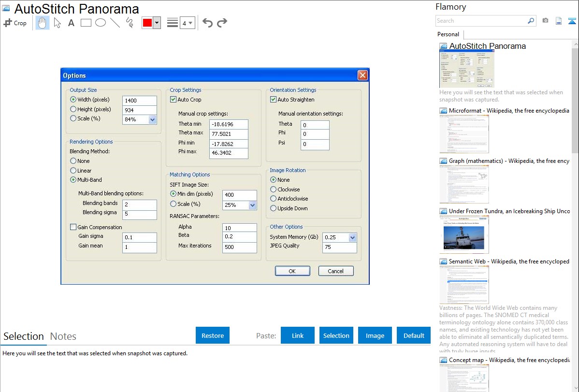579x392 pixels.
Task: Choose the arrow pointer tool
Action: point(57,23)
